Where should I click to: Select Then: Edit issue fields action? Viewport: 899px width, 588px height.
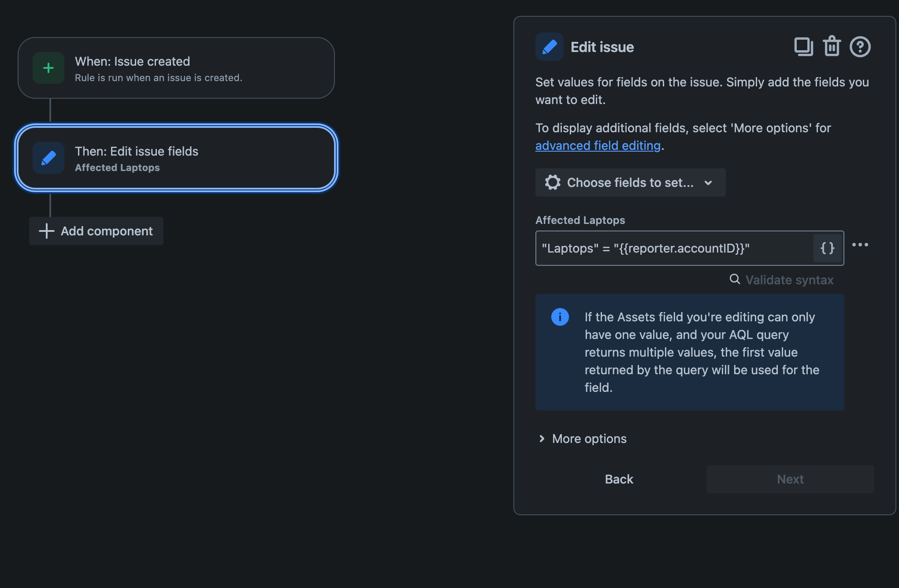176,158
